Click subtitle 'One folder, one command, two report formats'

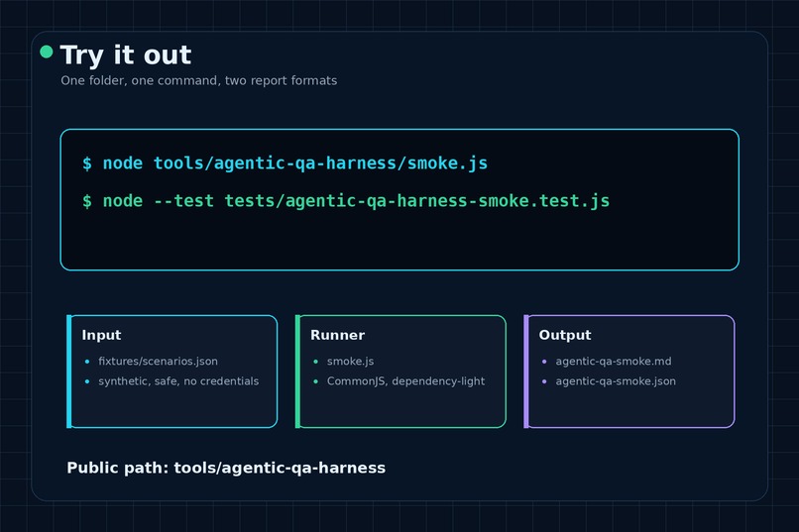coord(198,80)
